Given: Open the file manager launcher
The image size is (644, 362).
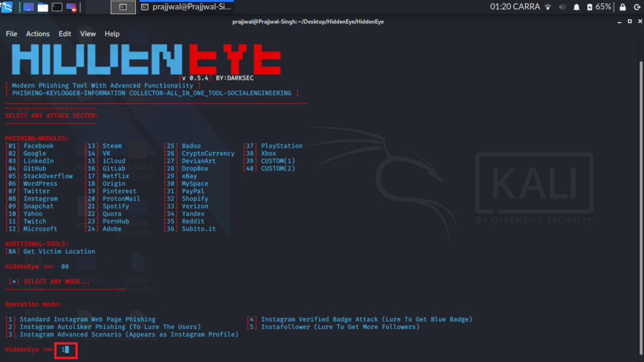Looking at the screenshot, I should point(43,7).
